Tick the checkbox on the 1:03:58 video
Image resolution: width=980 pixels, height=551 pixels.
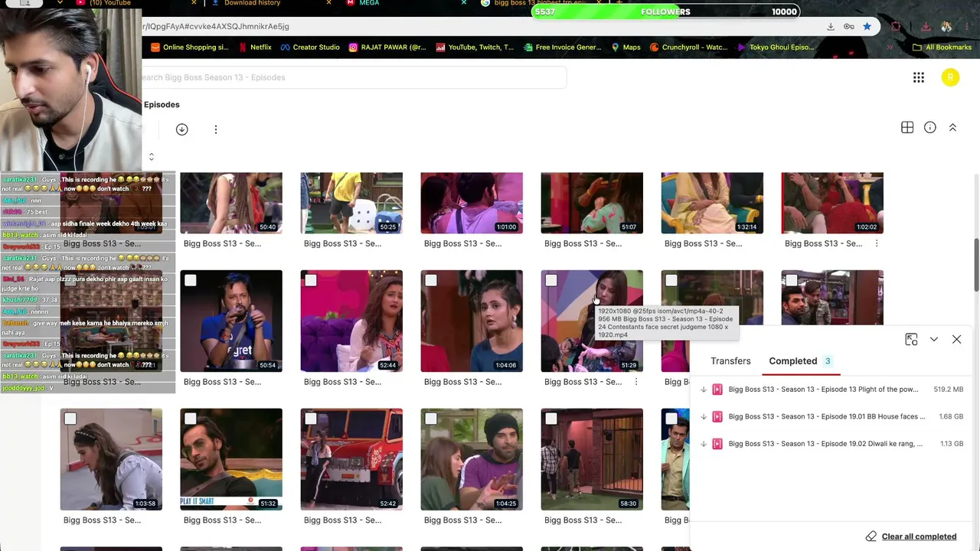point(70,419)
